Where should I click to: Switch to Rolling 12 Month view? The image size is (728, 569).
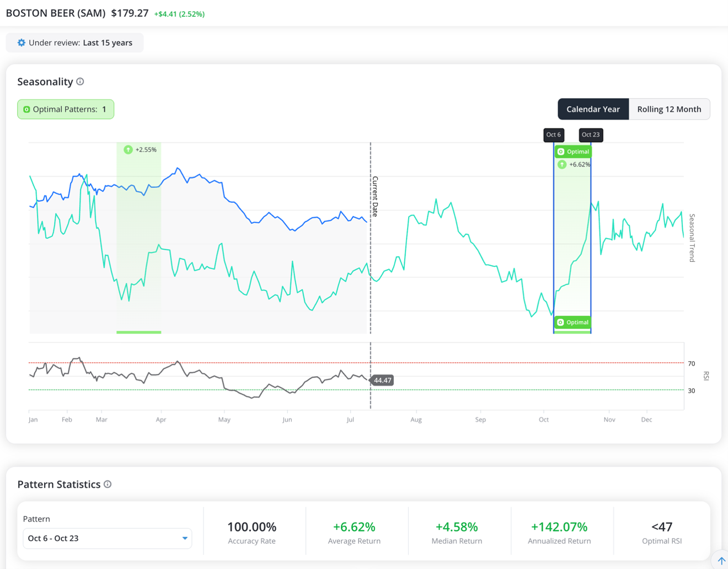669,109
